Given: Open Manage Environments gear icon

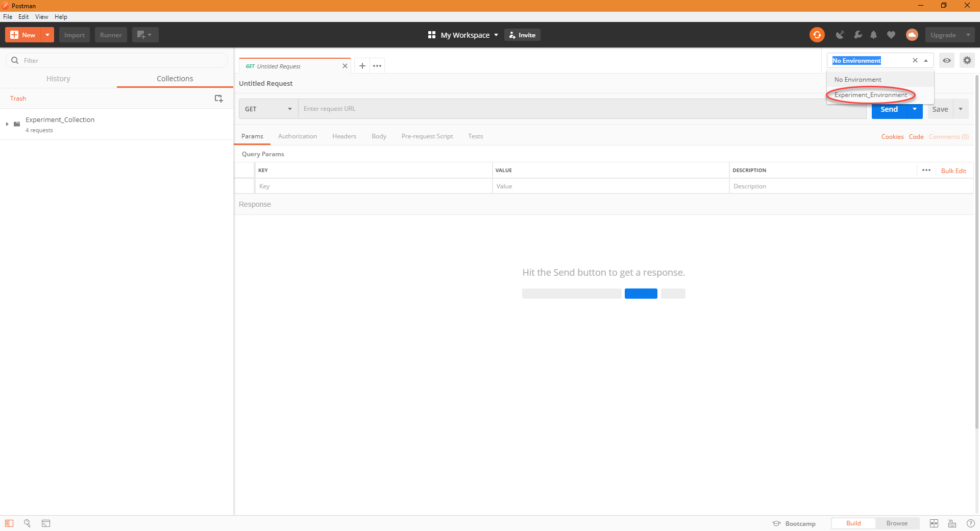Looking at the screenshot, I should (967, 60).
